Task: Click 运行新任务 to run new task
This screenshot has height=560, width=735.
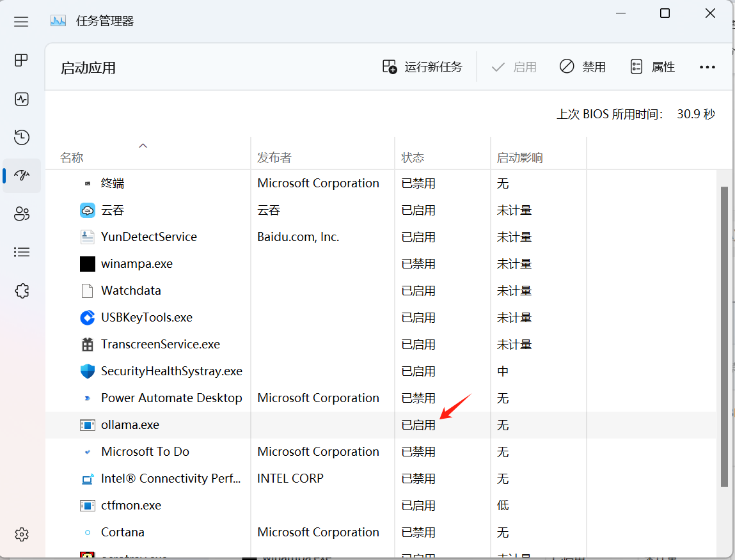Action: (x=422, y=67)
